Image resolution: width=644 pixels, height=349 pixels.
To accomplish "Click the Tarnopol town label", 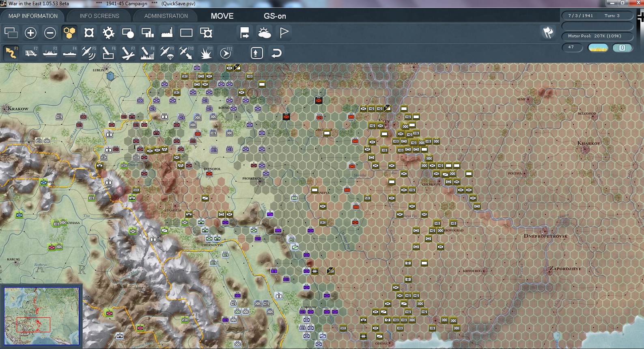I will pos(212,169).
